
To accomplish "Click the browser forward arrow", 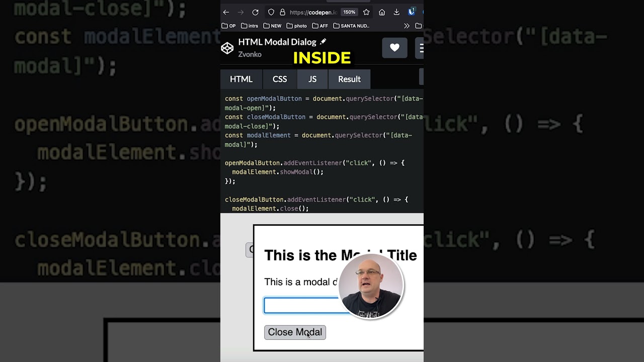I will coord(240,12).
